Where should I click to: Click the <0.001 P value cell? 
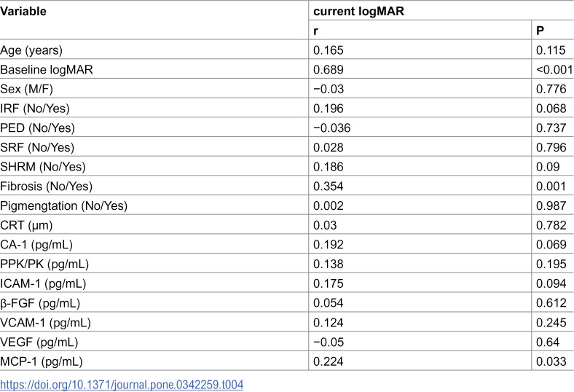[x=554, y=69]
